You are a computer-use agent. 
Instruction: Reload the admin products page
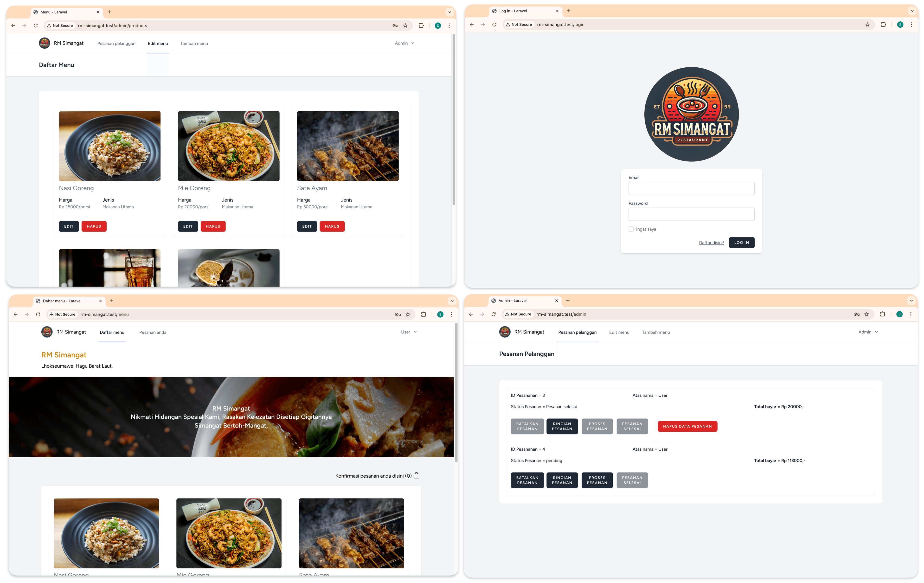click(x=36, y=25)
